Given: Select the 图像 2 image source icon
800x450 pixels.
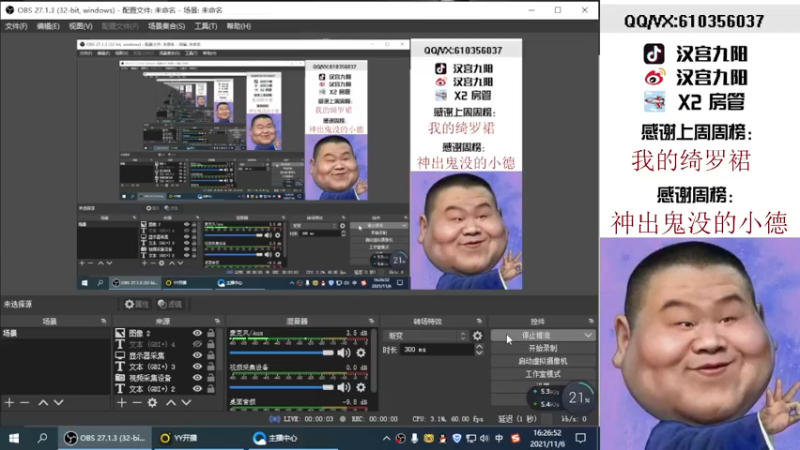Looking at the screenshot, I should pos(120,333).
